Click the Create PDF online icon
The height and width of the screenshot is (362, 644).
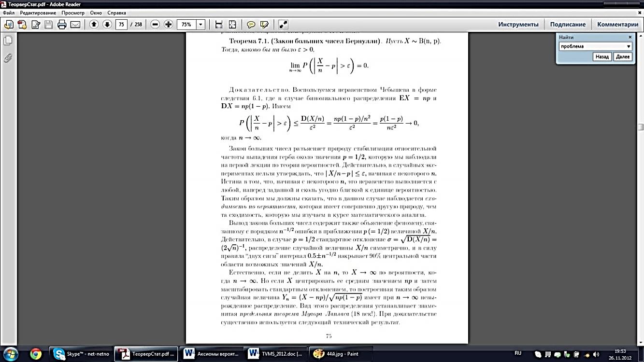point(9,24)
